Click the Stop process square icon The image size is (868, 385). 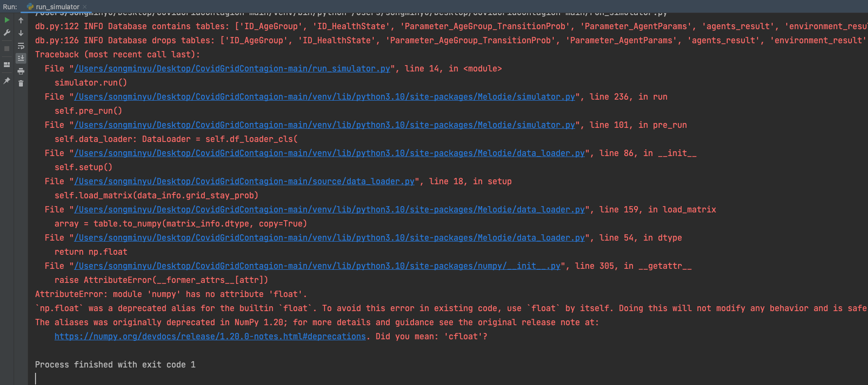(7, 49)
